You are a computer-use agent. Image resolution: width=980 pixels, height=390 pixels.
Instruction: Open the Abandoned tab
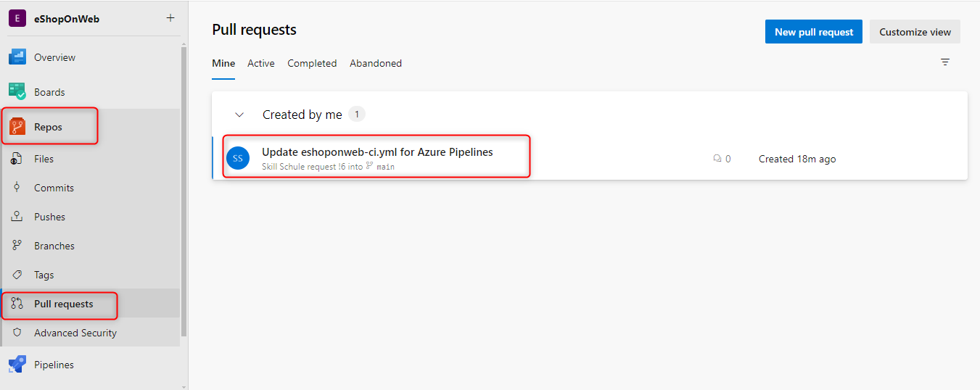[x=376, y=63]
